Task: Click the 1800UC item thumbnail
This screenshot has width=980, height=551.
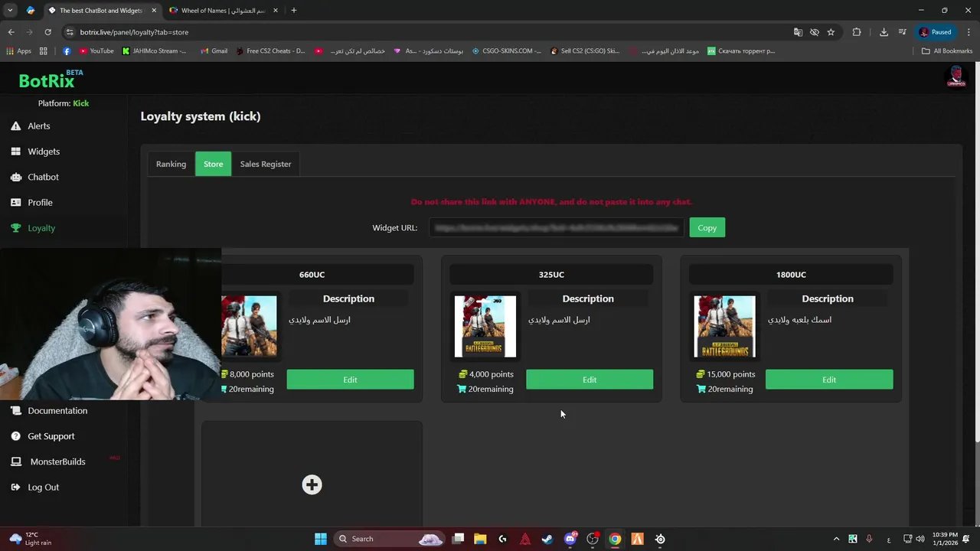Action: point(724,327)
